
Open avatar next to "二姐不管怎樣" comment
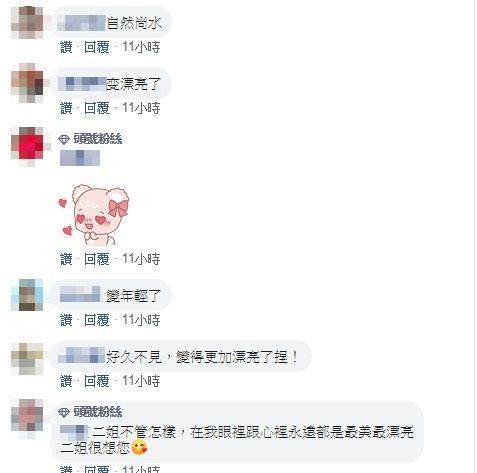tap(27, 415)
